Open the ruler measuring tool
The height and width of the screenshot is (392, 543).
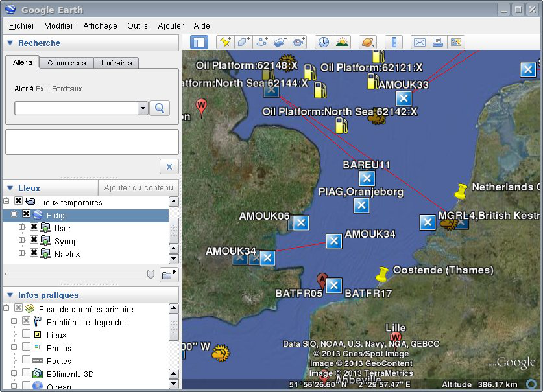394,42
